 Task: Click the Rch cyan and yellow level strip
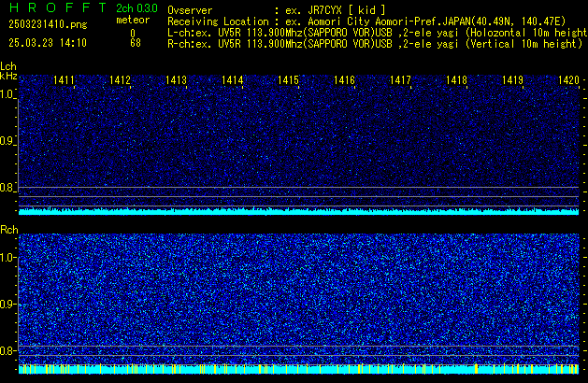tap(299, 369)
